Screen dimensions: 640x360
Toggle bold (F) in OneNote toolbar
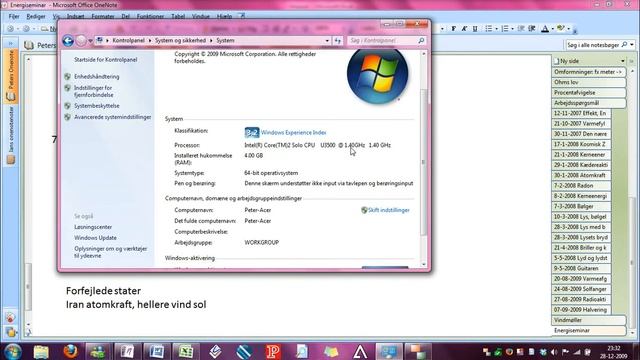(453, 29)
